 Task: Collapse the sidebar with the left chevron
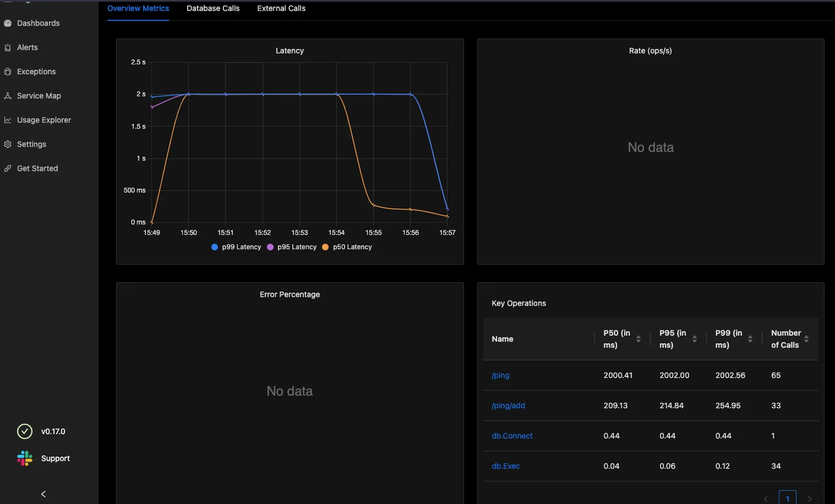[43, 494]
